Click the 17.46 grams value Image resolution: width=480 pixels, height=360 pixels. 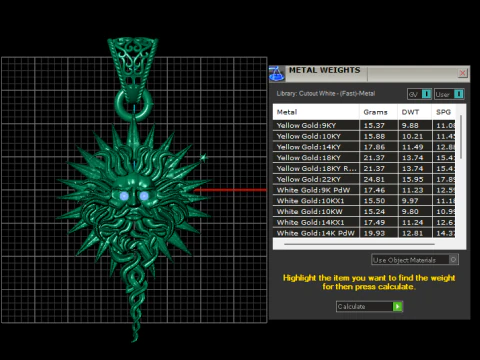pyautogui.click(x=374, y=190)
